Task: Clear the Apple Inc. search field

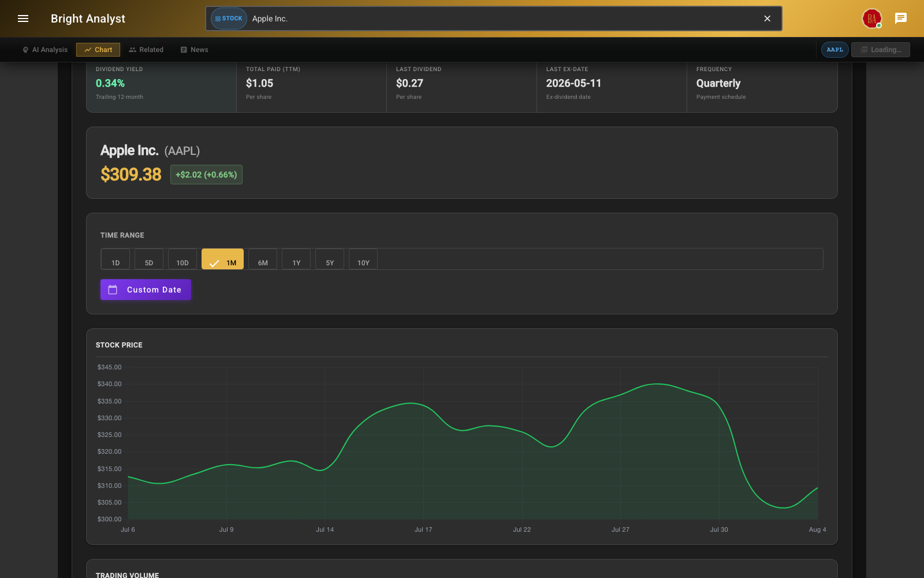Action: pos(767,18)
